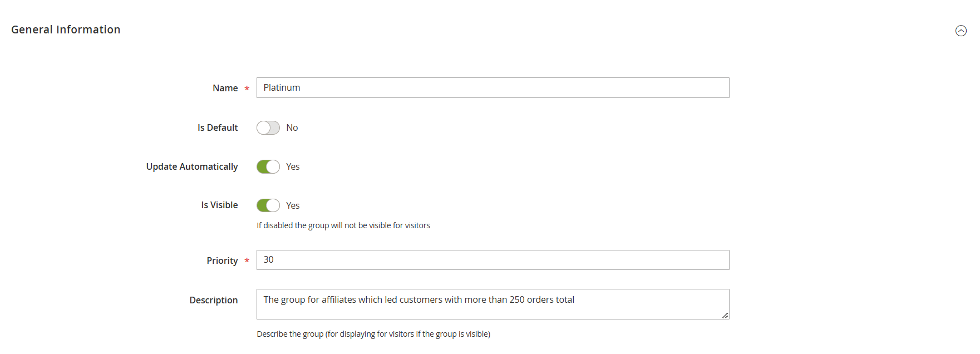This screenshot has width=980, height=354.
Task: Click the circular collapse chevron icon
Action: pyautogui.click(x=961, y=31)
